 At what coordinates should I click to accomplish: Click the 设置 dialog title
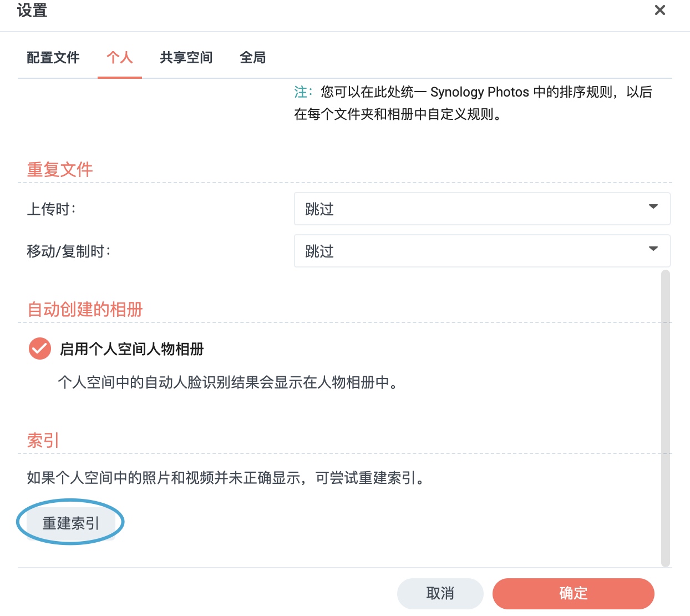click(x=32, y=10)
